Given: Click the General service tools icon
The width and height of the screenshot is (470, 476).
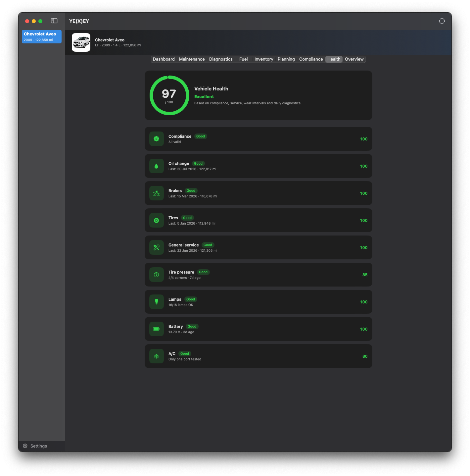Looking at the screenshot, I should click(157, 247).
